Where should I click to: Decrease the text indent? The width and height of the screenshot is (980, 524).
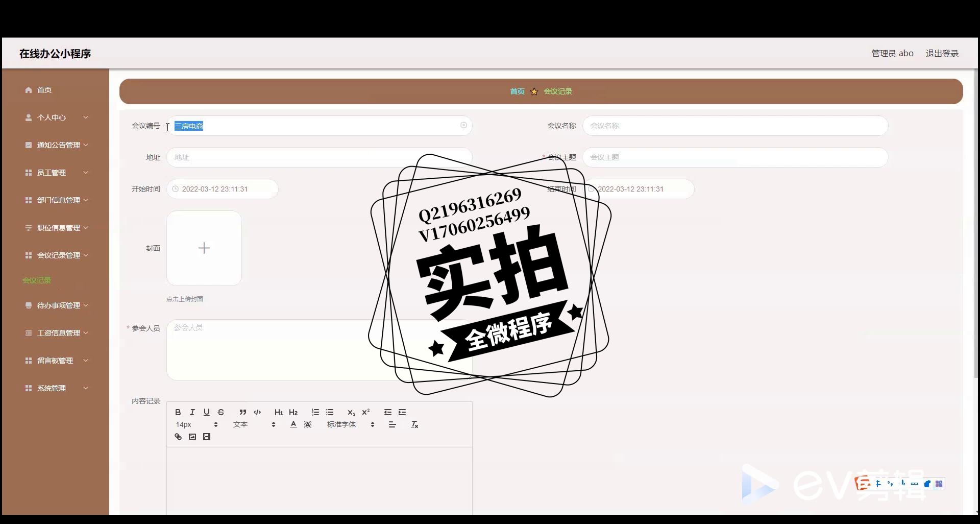point(387,412)
